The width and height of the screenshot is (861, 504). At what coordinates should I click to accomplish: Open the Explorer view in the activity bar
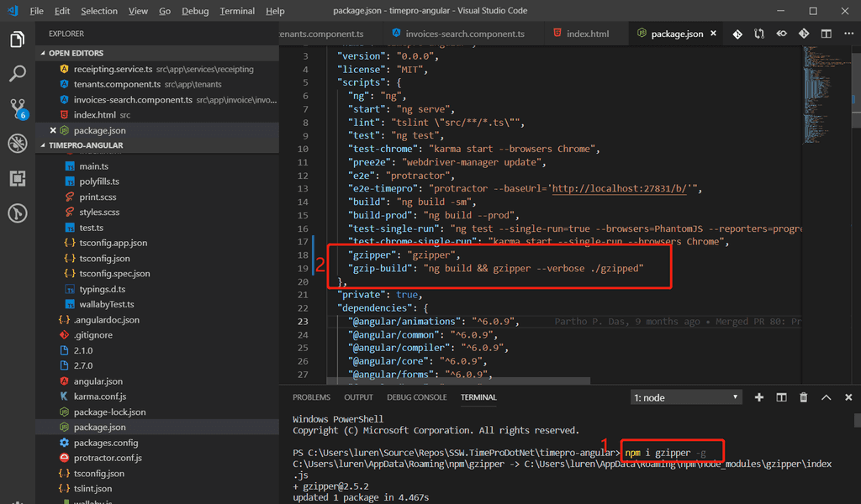[x=18, y=39]
